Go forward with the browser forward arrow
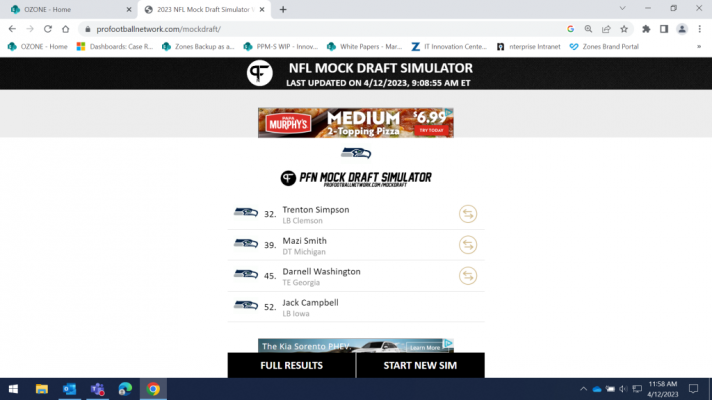This screenshot has height=400, width=712. (x=30, y=29)
